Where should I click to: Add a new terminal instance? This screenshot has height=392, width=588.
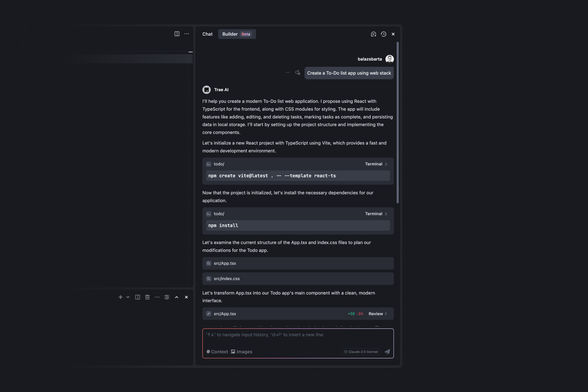tap(120, 297)
